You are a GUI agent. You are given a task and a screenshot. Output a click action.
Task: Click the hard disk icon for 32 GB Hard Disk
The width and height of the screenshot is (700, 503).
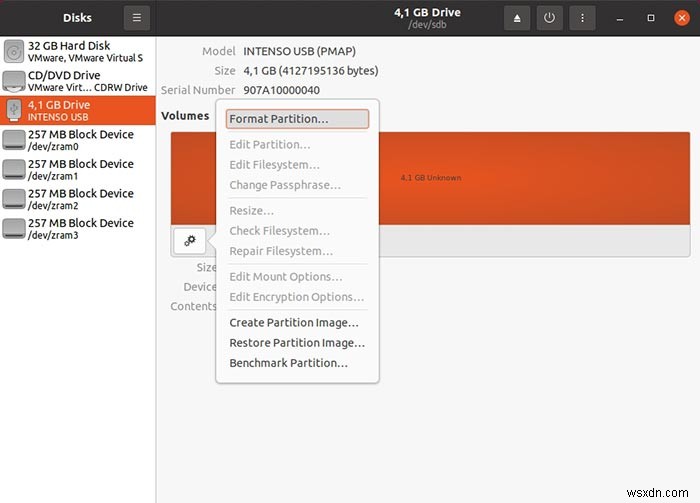pyautogui.click(x=14, y=51)
